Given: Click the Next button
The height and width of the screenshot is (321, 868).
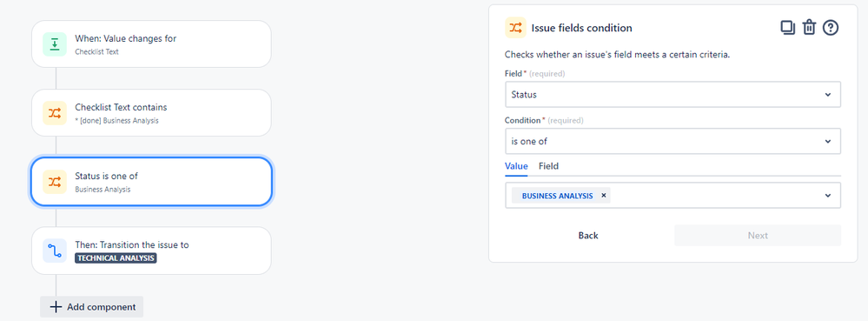Looking at the screenshot, I should tap(758, 235).
